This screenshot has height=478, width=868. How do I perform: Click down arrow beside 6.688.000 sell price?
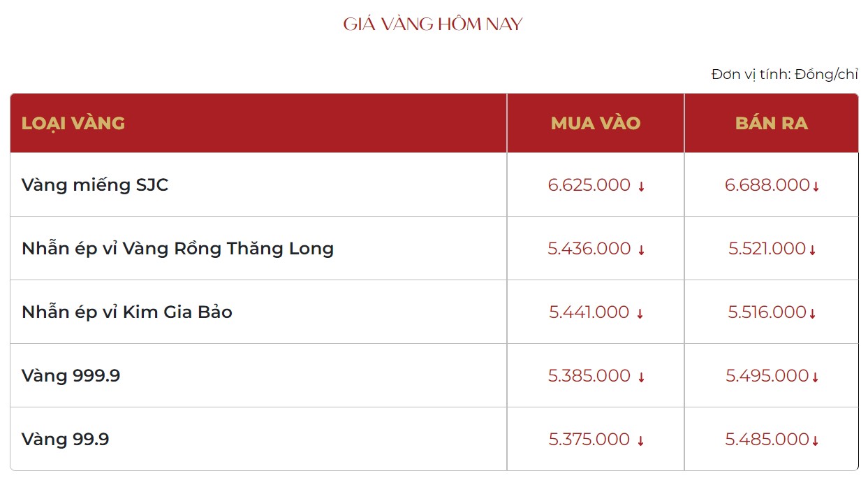[816, 187]
